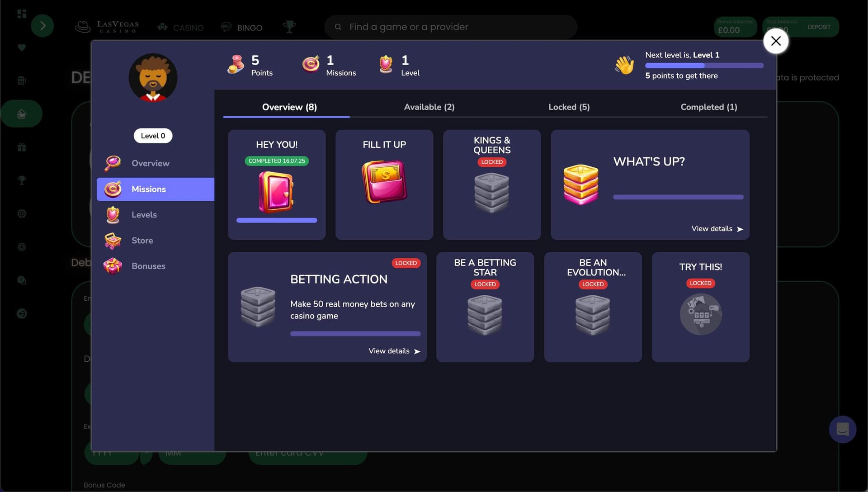Open the Bonuses gift box icon
This screenshot has width=868, height=492.
[113, 266]
